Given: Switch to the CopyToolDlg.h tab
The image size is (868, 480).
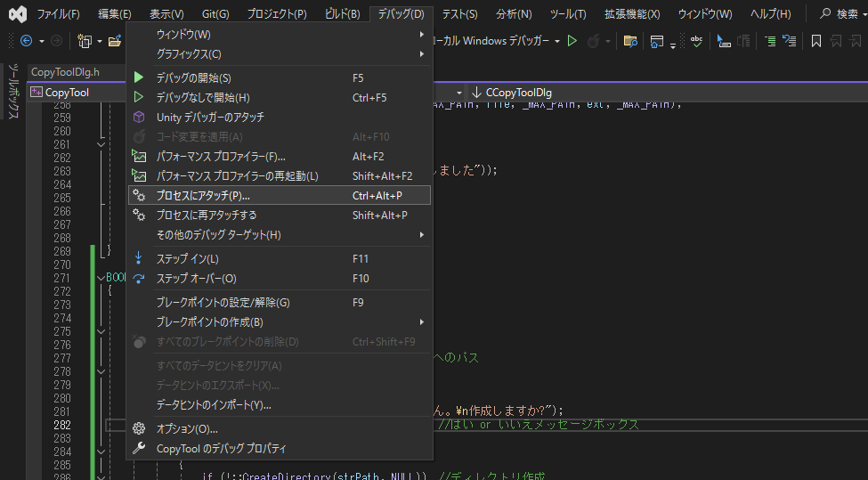Looking at the screenshot, I should (x=64, y=72).
